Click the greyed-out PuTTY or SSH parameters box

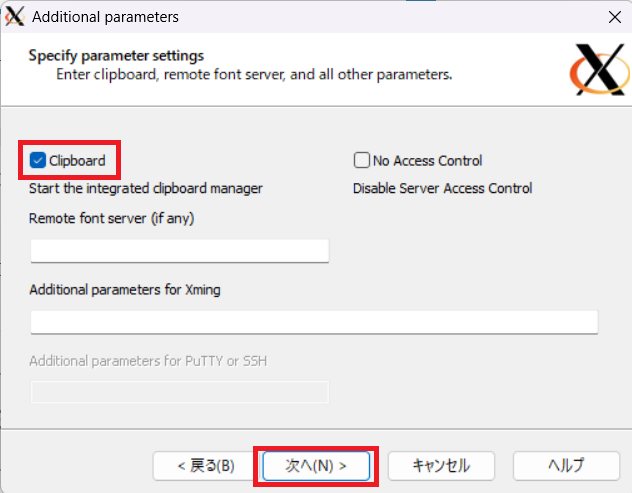pyautogui.click(x=179, y=392)
